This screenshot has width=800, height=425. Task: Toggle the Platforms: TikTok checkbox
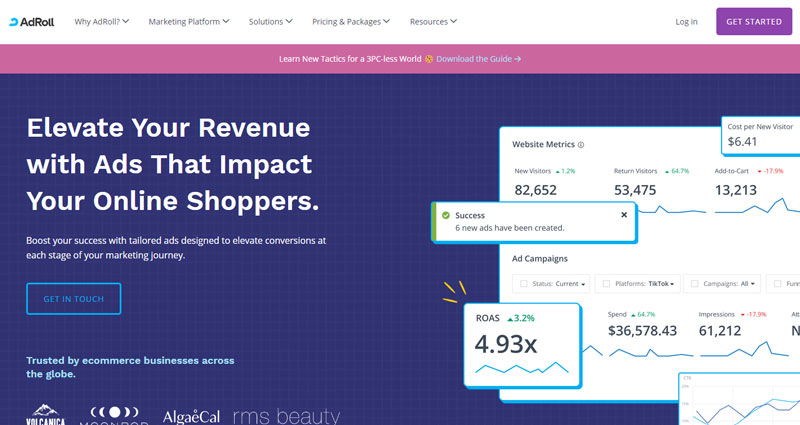pos(606,284)
